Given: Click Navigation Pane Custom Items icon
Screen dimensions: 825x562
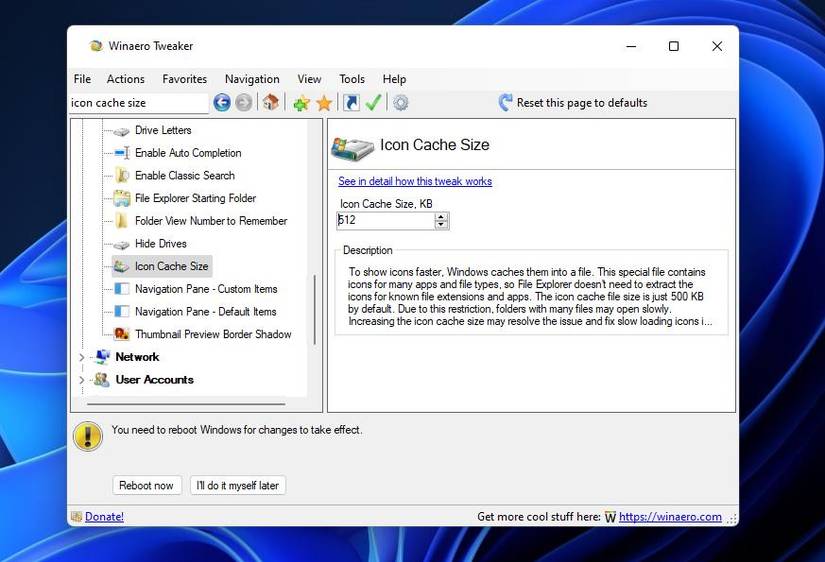Looking at the screenshot, I should click(x=122, y=289).
